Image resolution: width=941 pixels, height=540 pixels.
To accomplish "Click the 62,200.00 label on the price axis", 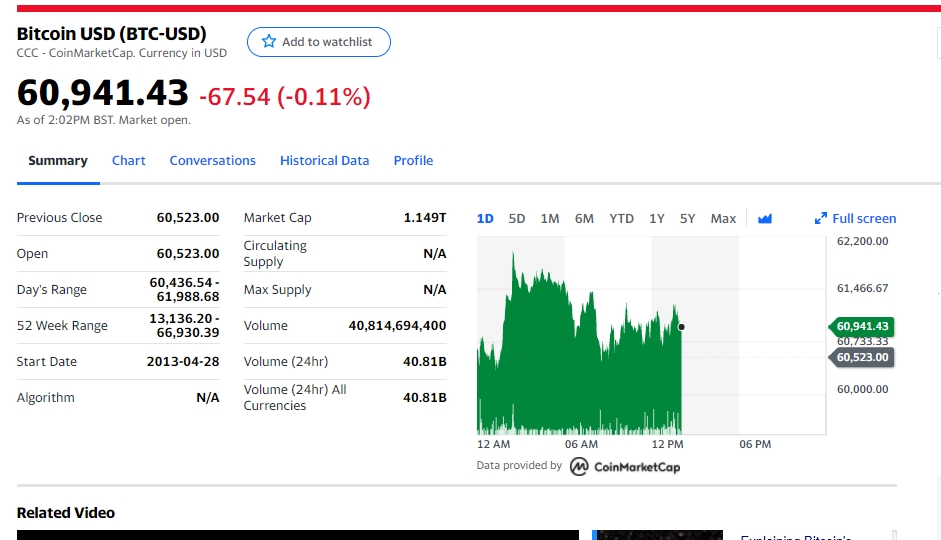I will (862, 241).
